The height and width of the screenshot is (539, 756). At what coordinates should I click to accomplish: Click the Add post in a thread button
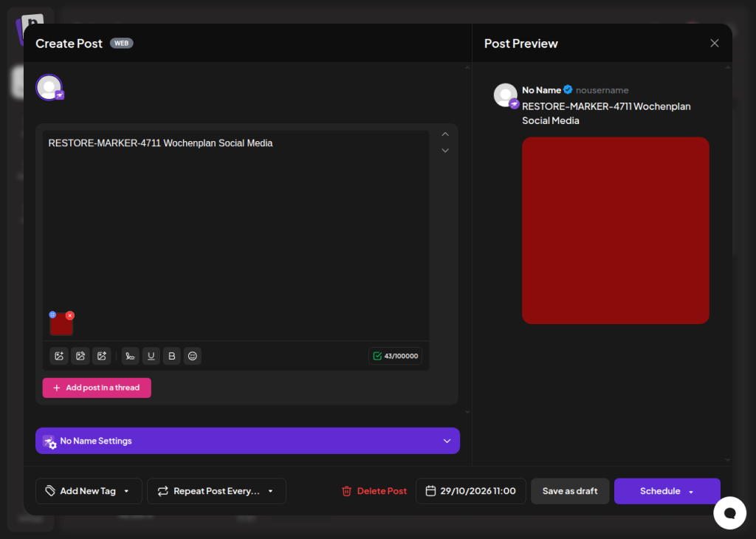(x=97, y=388)
